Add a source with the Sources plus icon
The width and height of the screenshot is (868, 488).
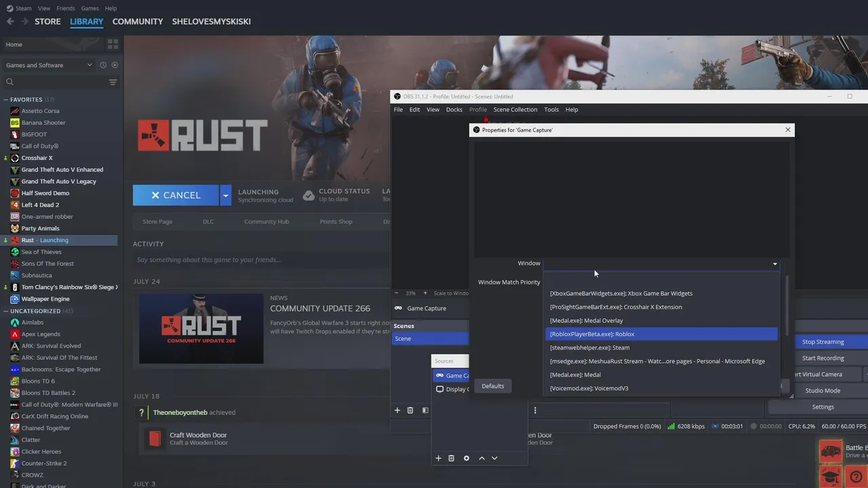(438, 458)
